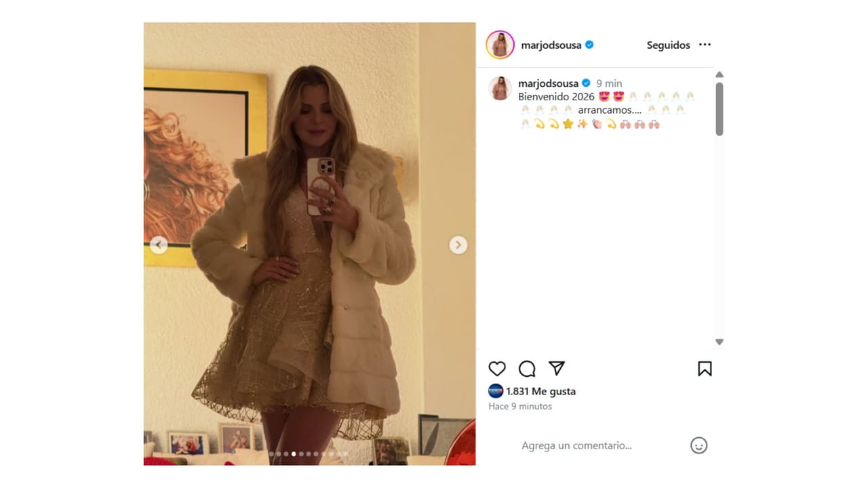Click the caption scrollbar down arrow
This screenshot has height=488, width=868.
[719, 342]
